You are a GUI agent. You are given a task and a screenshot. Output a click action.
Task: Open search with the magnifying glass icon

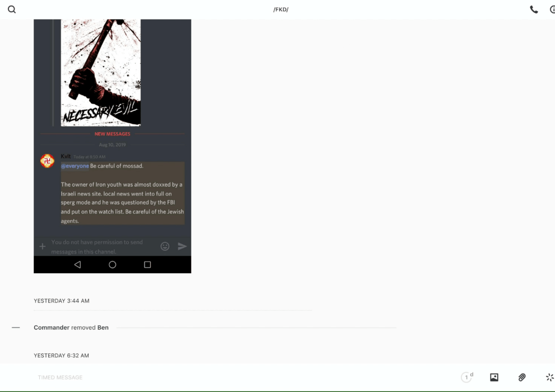[11, 10]
